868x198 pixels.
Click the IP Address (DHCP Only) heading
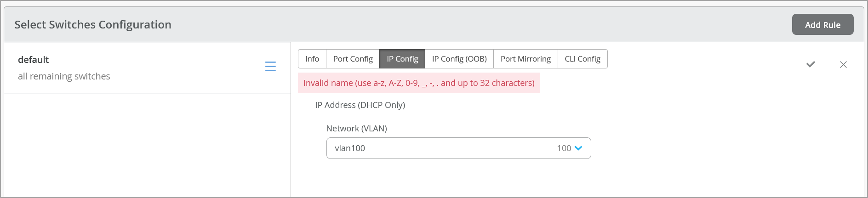pyautogui.click(x=360, y=105)
